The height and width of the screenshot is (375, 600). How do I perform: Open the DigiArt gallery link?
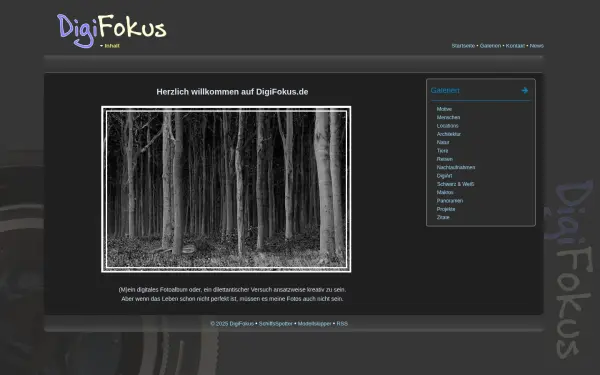click(x=444, y=176)
